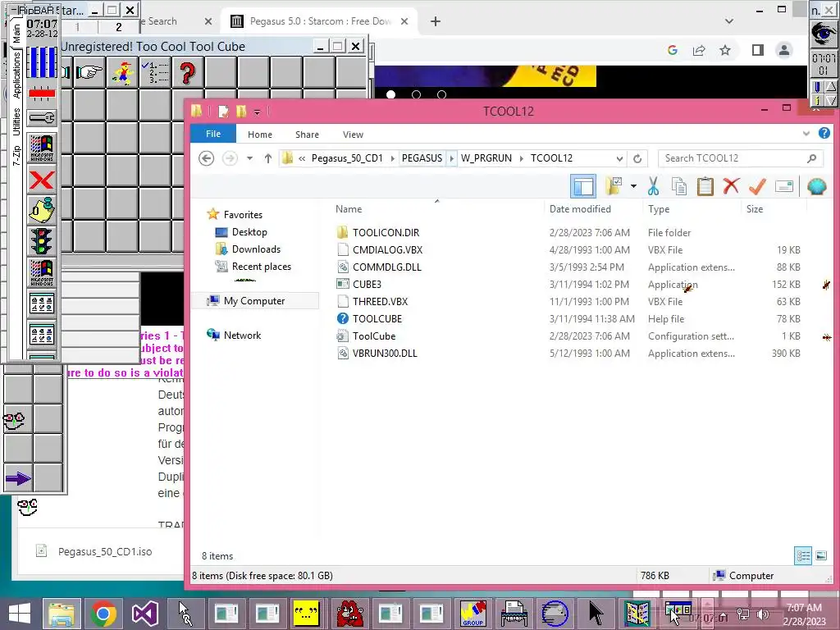This screenshot has width=840, height=630.
Task: Click the pinned yellow note icon in RipBAR
Action: [42, 210]
